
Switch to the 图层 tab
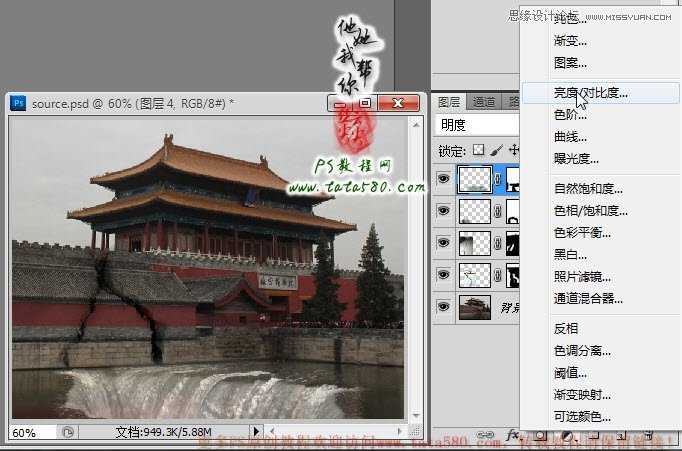(449, 102)
